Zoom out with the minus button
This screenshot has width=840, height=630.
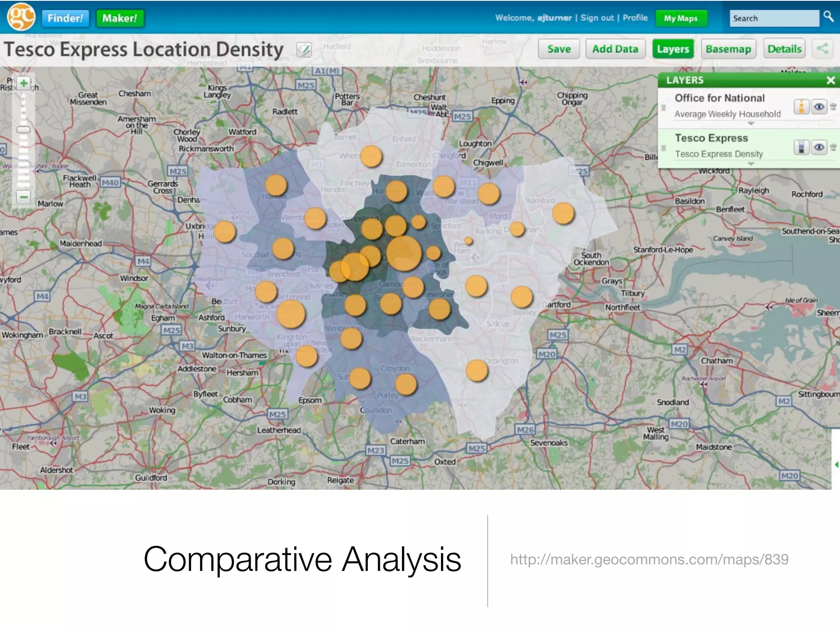[x=24, y=197]
